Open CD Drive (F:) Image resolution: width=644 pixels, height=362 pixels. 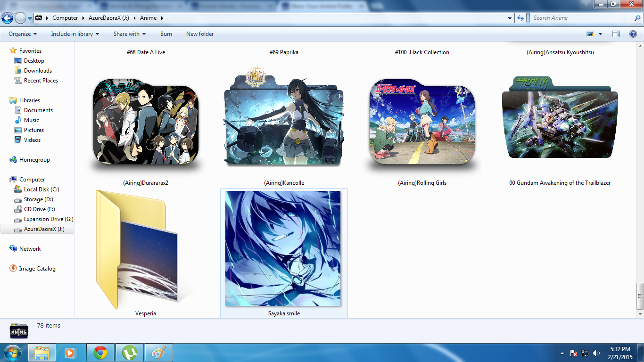(40, 209)
